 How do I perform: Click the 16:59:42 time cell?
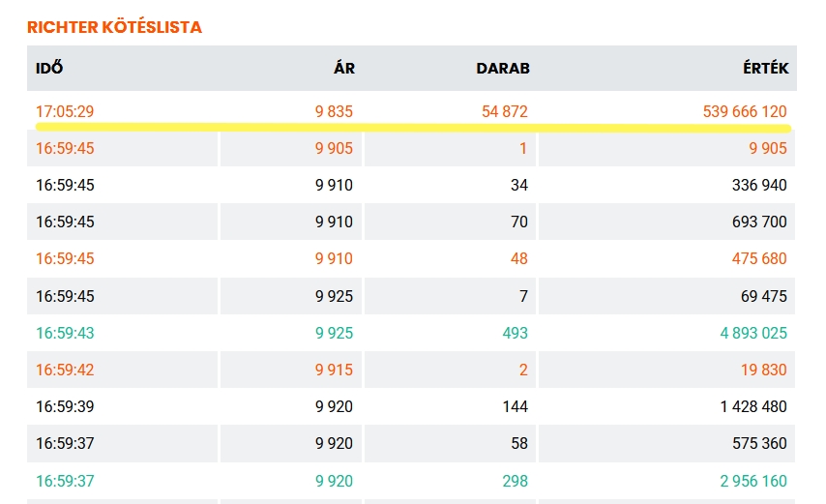click(x=65, y=370)
